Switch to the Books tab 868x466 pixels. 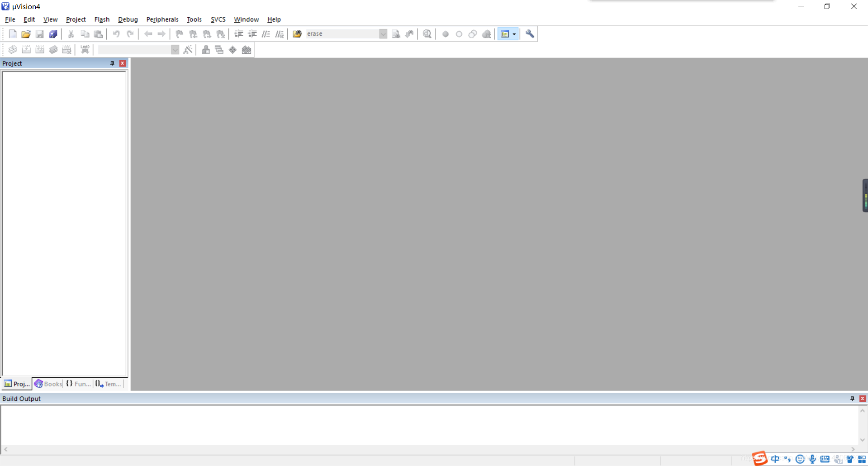[x=48, y=384]
